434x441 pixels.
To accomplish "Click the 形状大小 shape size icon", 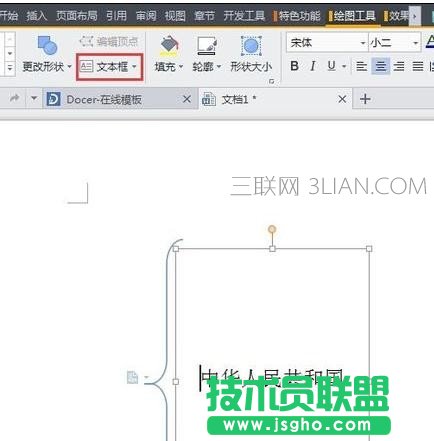I will click(x=251, y=46).
